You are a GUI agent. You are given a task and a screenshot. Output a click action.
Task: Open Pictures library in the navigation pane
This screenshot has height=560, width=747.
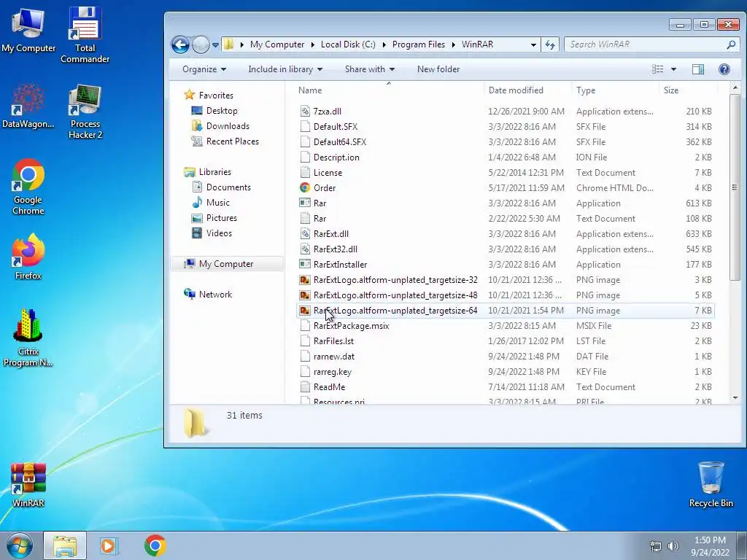click(221, 217)
